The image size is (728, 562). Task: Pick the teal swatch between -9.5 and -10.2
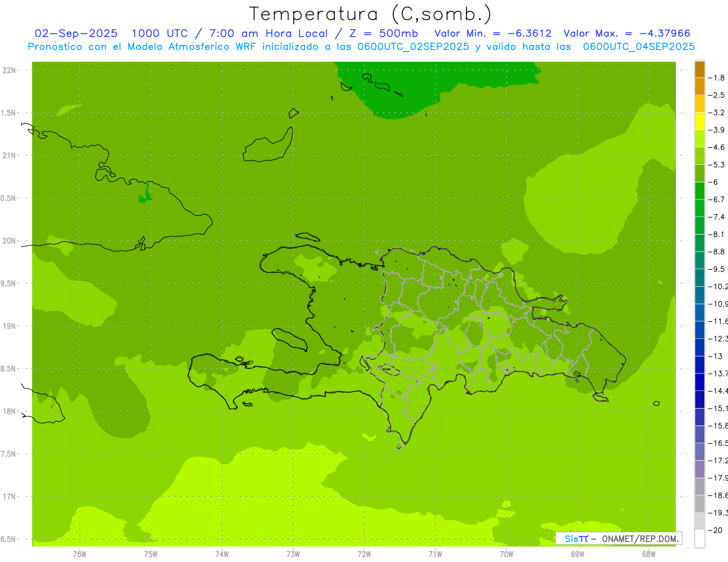(x=699, y=278)
